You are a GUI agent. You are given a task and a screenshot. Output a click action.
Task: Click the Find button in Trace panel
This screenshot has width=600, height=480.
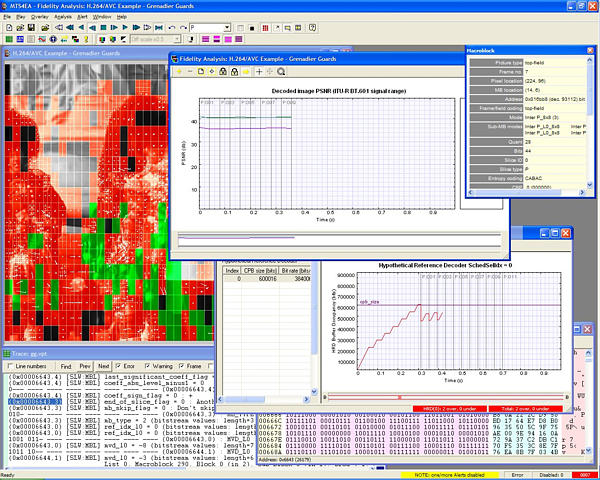64,367
